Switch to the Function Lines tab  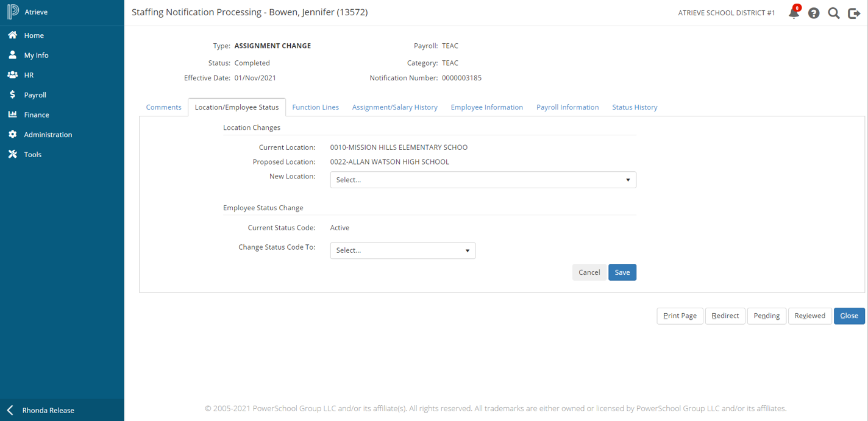coord(315,107)
